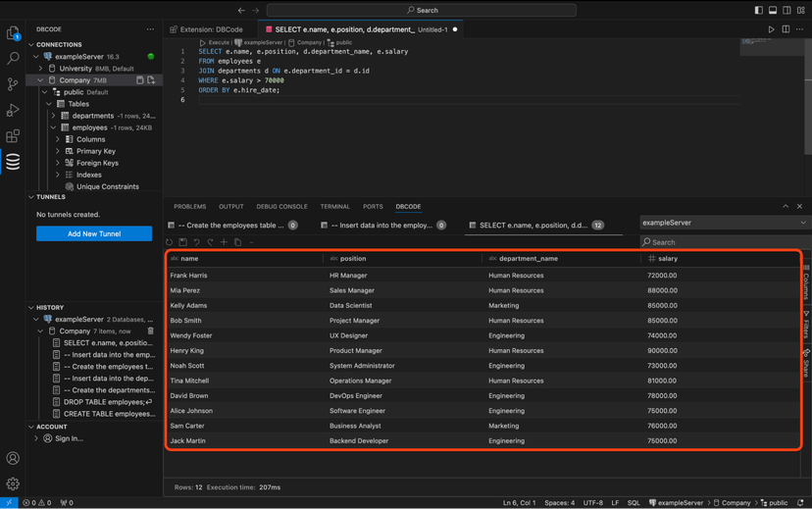Expand the University database node

point(40,69)
